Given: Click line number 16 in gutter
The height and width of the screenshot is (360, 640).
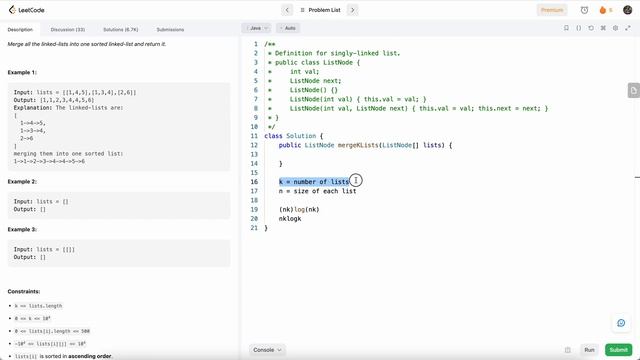Looking at the screenshot, I should coord(254,182).
